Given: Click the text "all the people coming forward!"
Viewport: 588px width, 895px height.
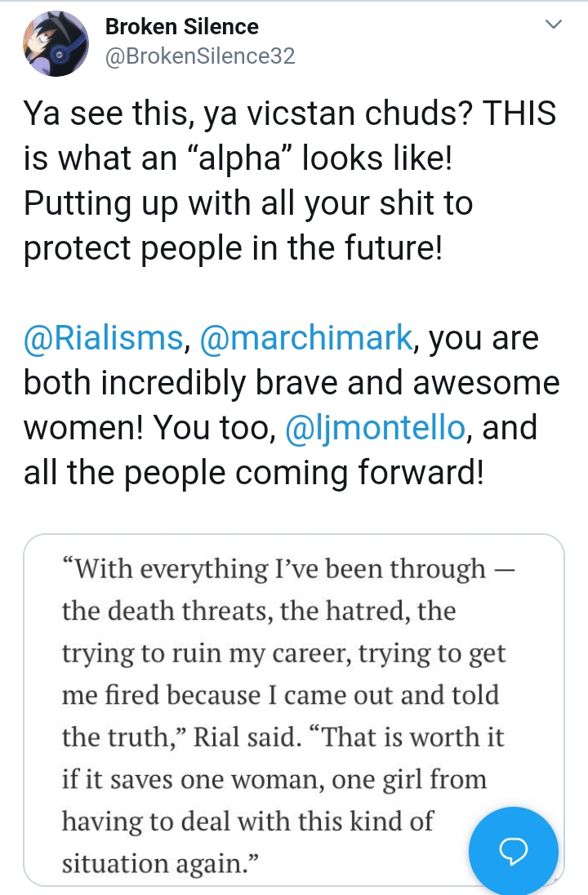Looking at the screenshot, I should pos(253,473).
